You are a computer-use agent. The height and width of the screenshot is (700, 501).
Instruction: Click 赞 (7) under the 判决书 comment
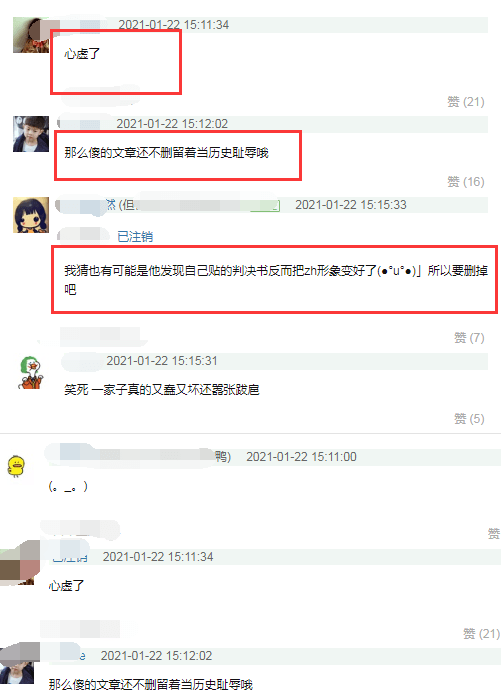click(x=469, y=338)
